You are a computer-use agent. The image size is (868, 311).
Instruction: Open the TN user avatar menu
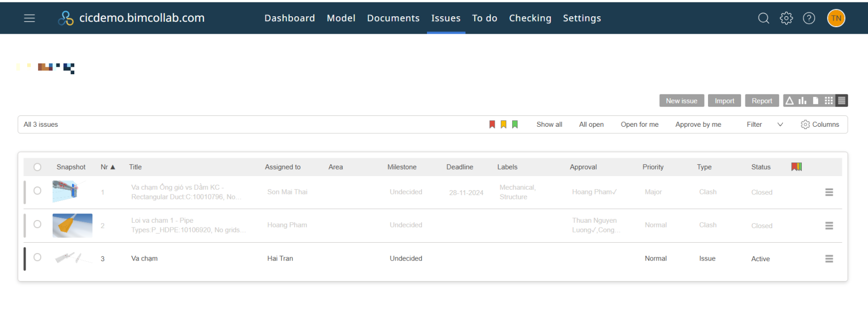[x=836, y=18]
